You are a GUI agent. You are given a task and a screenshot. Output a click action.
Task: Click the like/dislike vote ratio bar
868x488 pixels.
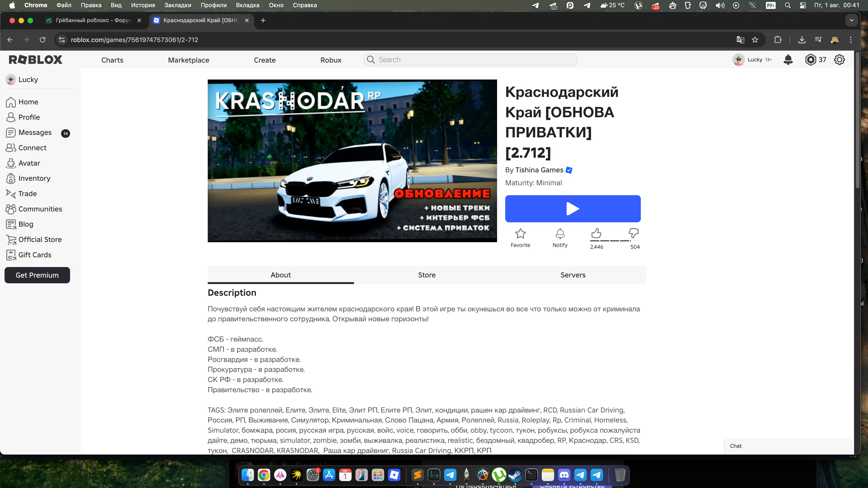coord(615,241)
